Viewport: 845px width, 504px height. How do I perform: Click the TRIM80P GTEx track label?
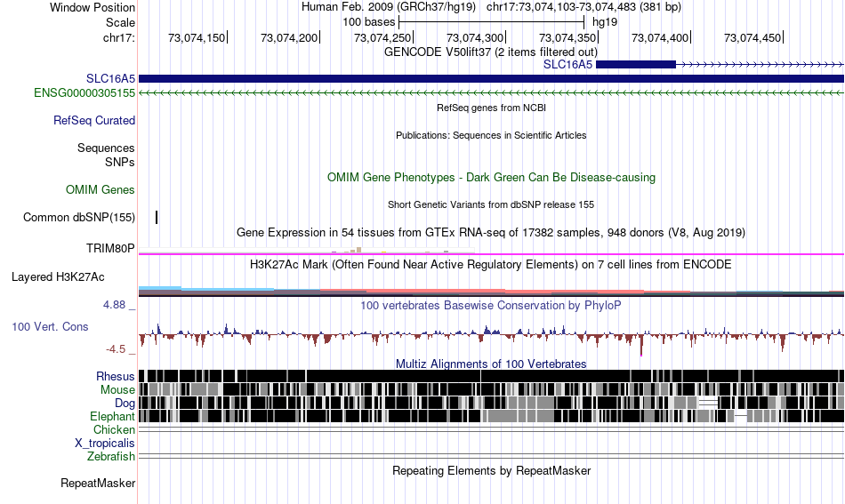coord(110,248)
